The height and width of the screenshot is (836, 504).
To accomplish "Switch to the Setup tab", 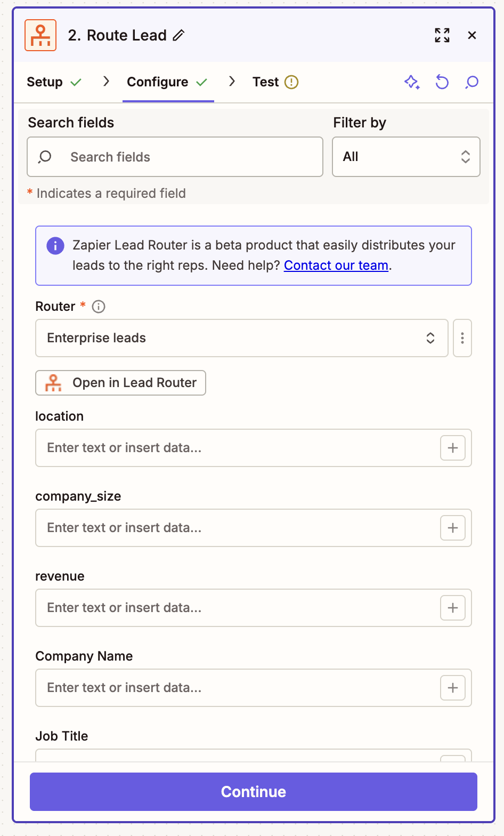I will click(x=54, y=82).
